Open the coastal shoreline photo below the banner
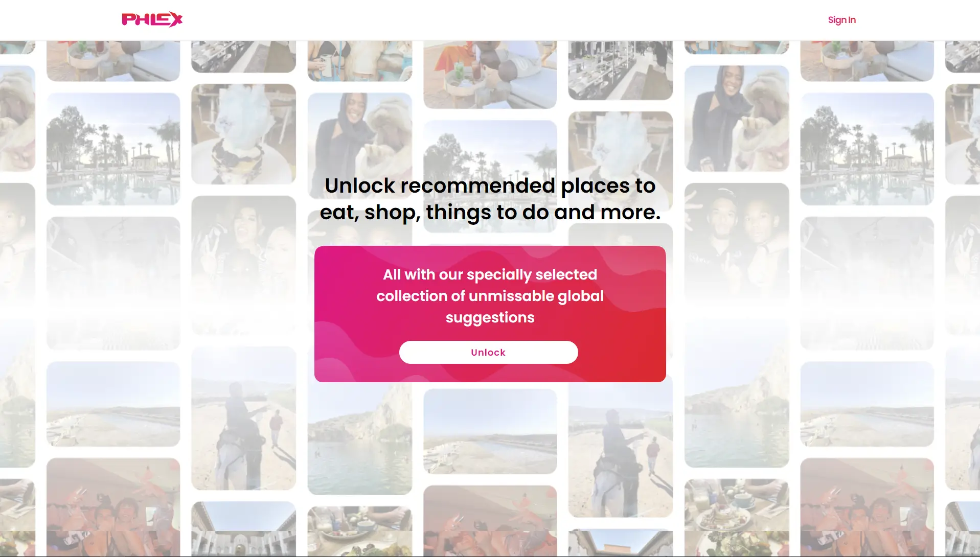This screenshot has height=557, width=980. click(490, 431)
